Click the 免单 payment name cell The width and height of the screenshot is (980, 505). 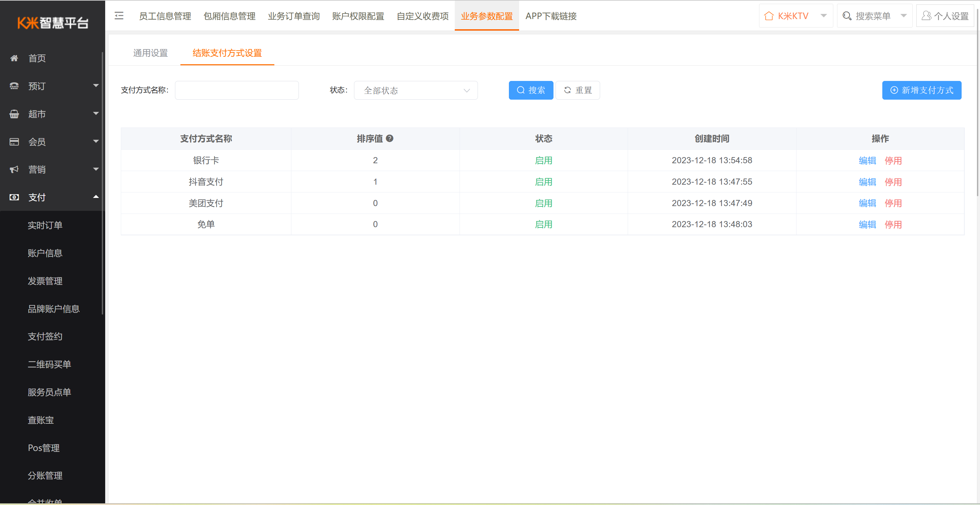coord(206,224)
